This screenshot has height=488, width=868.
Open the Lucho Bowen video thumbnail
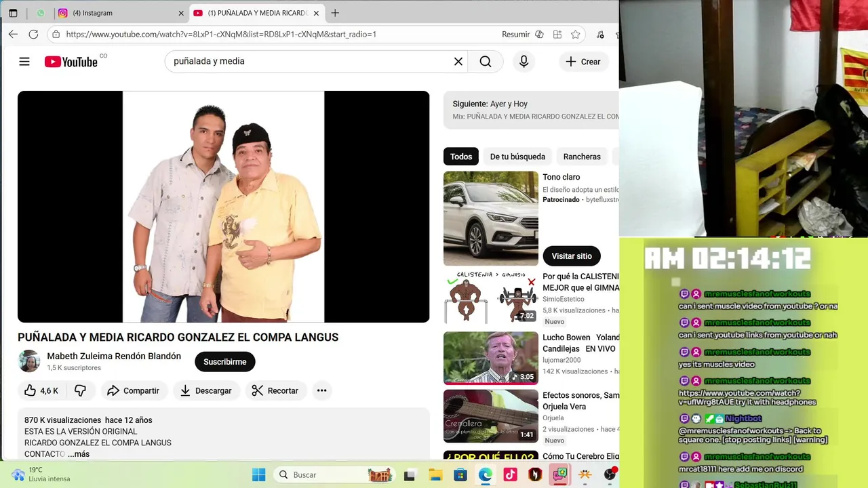pos(491,358)
